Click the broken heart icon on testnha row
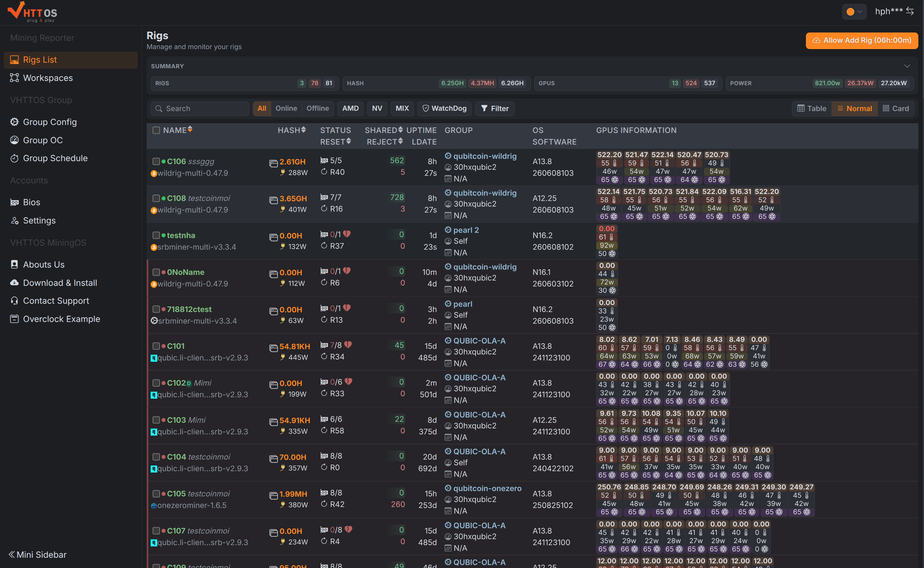924x568 pixels. [347, 234]
